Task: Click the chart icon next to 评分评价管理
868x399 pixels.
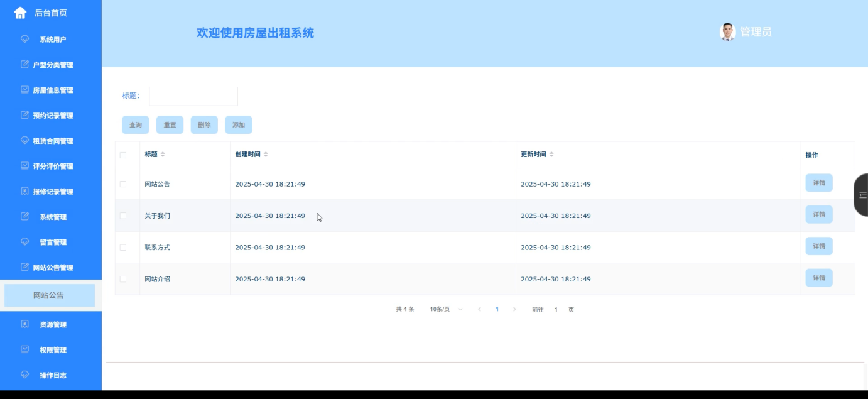Action: tap(25, 166)
